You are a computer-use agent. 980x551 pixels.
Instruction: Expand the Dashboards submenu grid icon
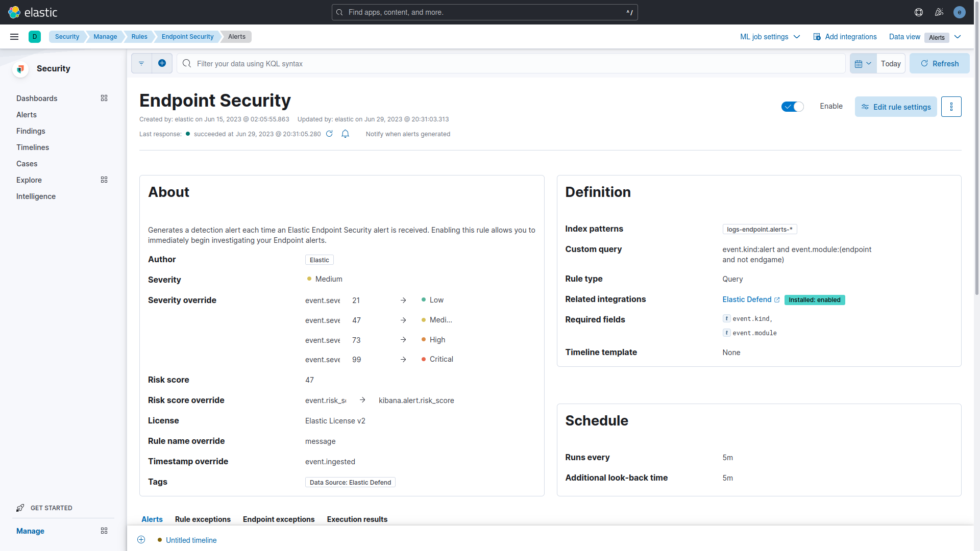[x=104, y=98]
